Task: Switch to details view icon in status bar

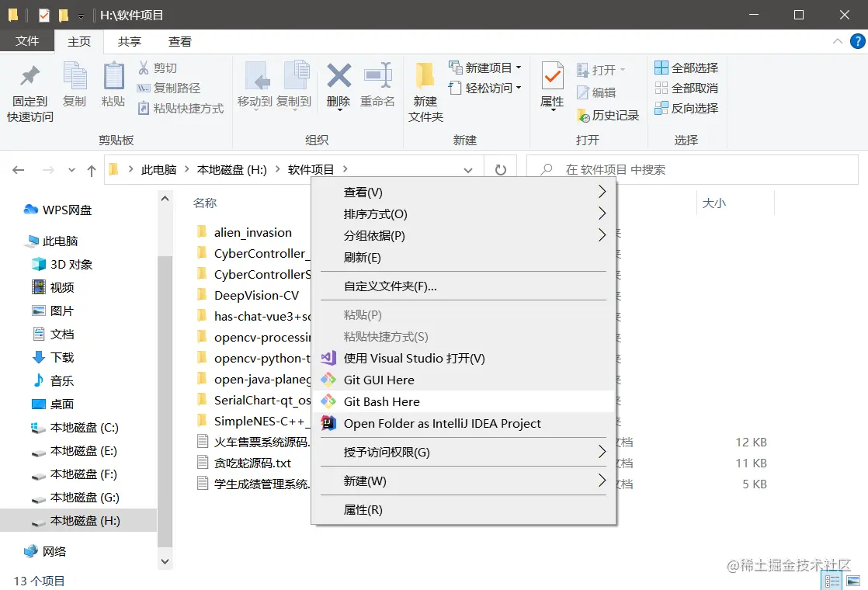Action: coord(832,581)
